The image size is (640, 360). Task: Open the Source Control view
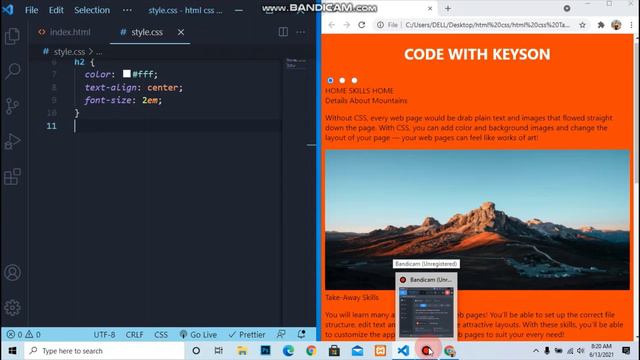pyautogui.click(x=12, y=106)
